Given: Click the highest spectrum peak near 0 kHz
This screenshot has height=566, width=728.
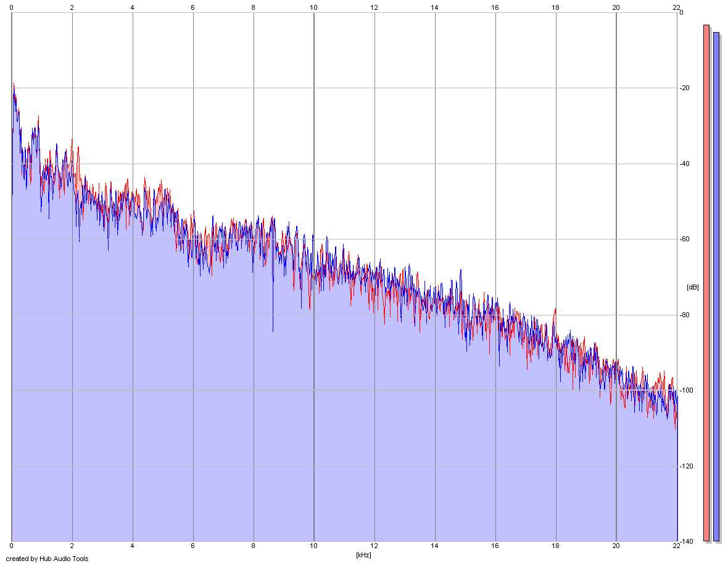Looking at the screenshot, I should point(14,85).
